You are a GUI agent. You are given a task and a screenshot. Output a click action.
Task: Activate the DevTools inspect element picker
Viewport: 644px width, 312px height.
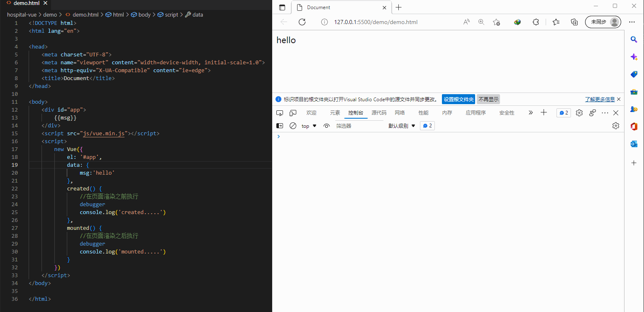pos(280,113)
